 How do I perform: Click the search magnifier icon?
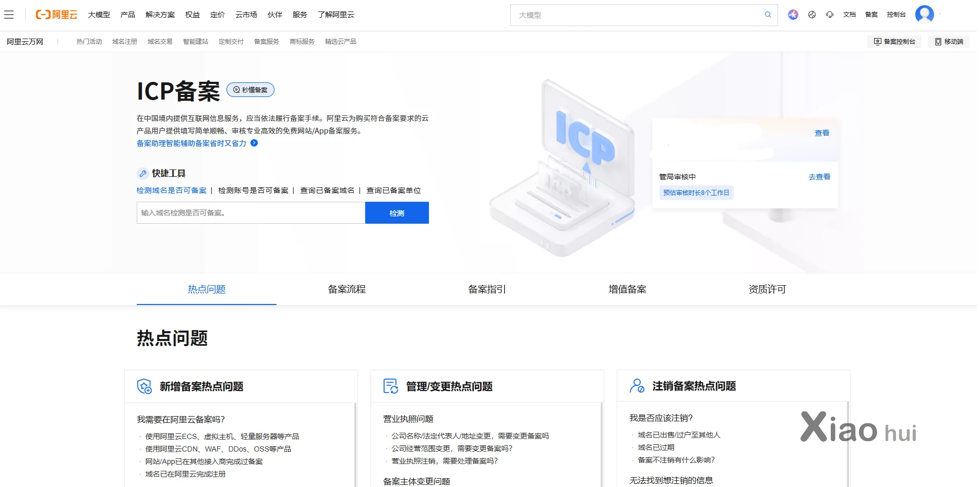coord(768,15)
